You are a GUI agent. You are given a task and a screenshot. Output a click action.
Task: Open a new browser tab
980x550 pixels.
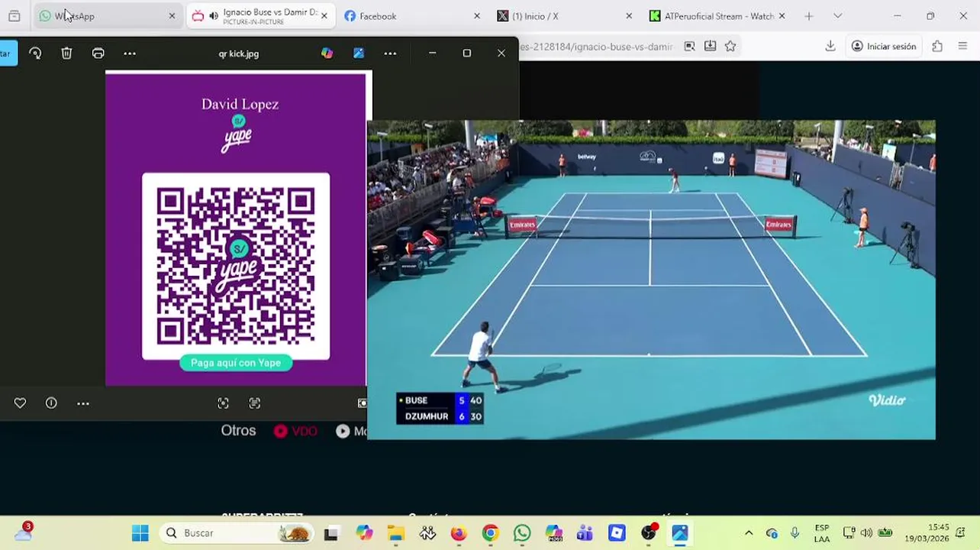tap(808, 16)
